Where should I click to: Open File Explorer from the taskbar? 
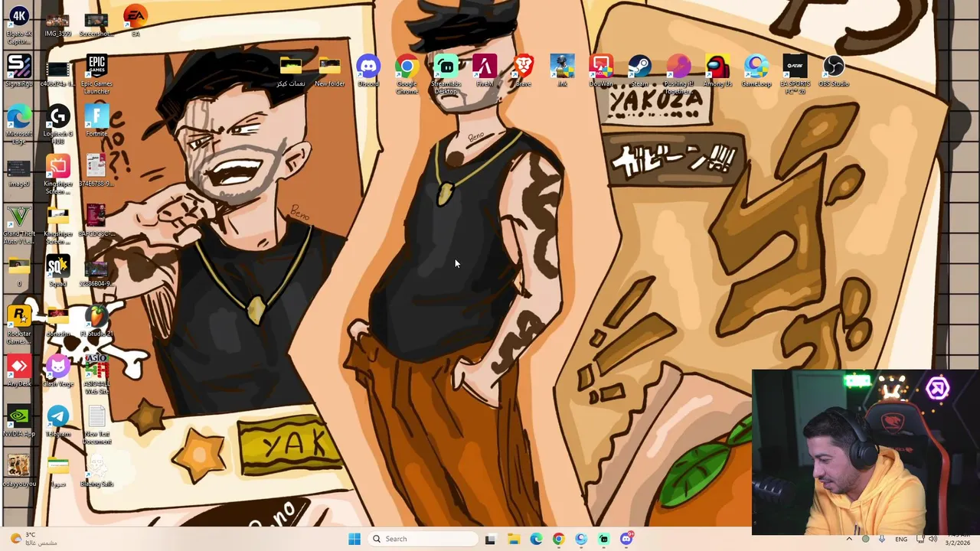(513, 539)
